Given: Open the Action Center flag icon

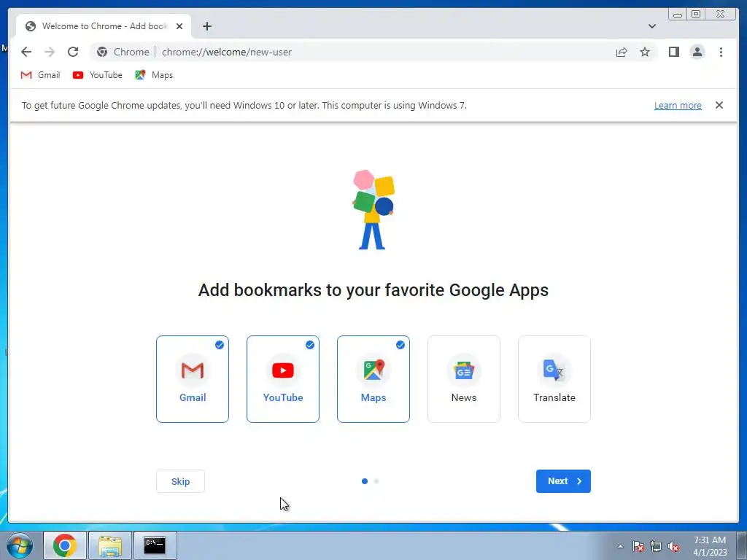Looking at the screenshot, I should point(638,546).
